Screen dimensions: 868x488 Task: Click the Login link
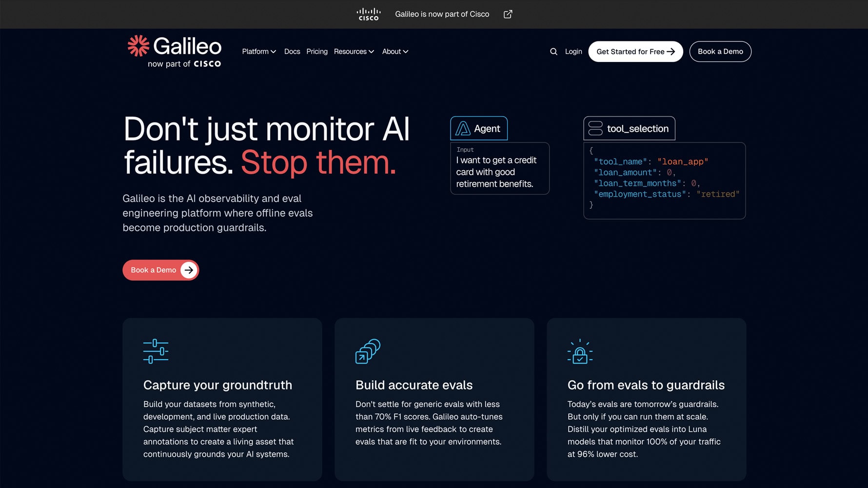[573, 51]
